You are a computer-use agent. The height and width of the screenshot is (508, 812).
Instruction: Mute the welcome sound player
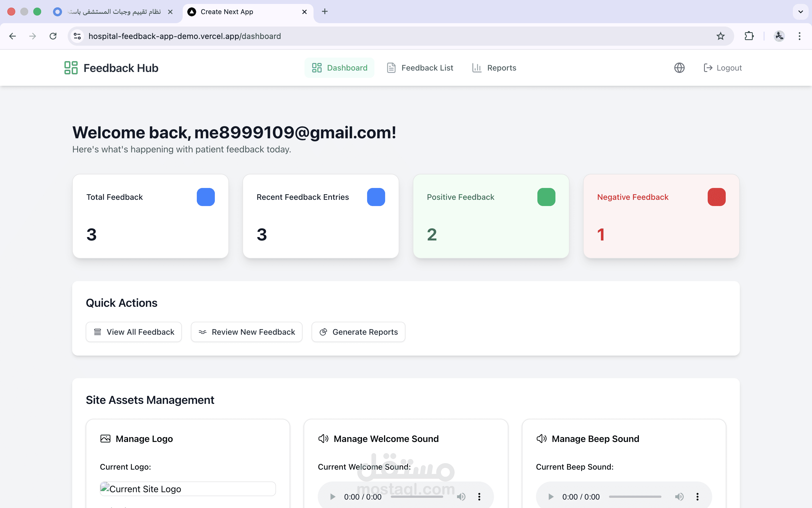pyautogui.click(x=461, y=497)
